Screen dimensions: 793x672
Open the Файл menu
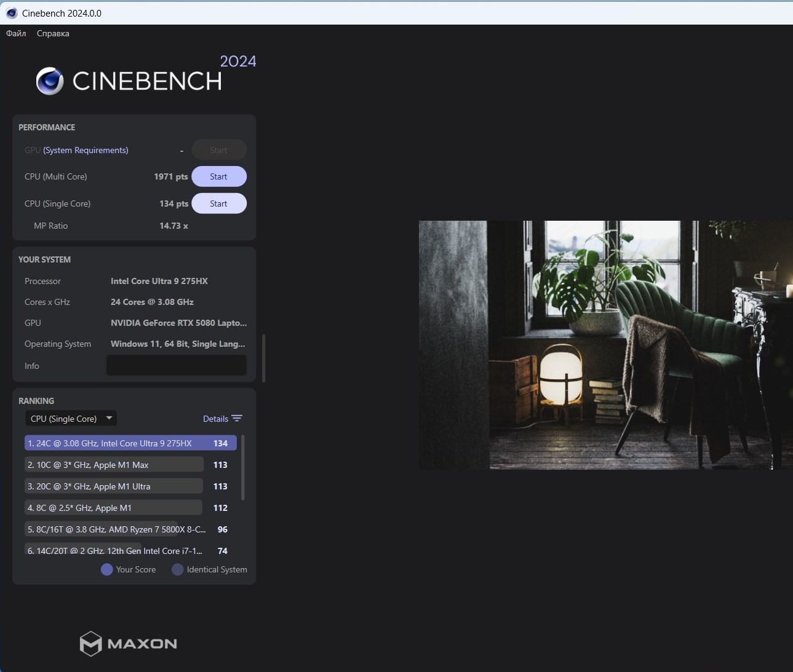pyautogui.click(x=16, y=33)
